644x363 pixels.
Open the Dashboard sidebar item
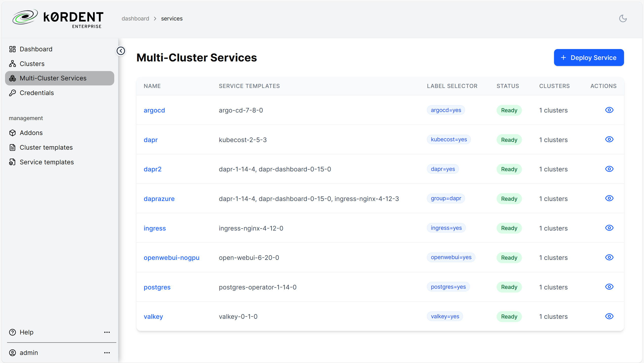(60, 49)
